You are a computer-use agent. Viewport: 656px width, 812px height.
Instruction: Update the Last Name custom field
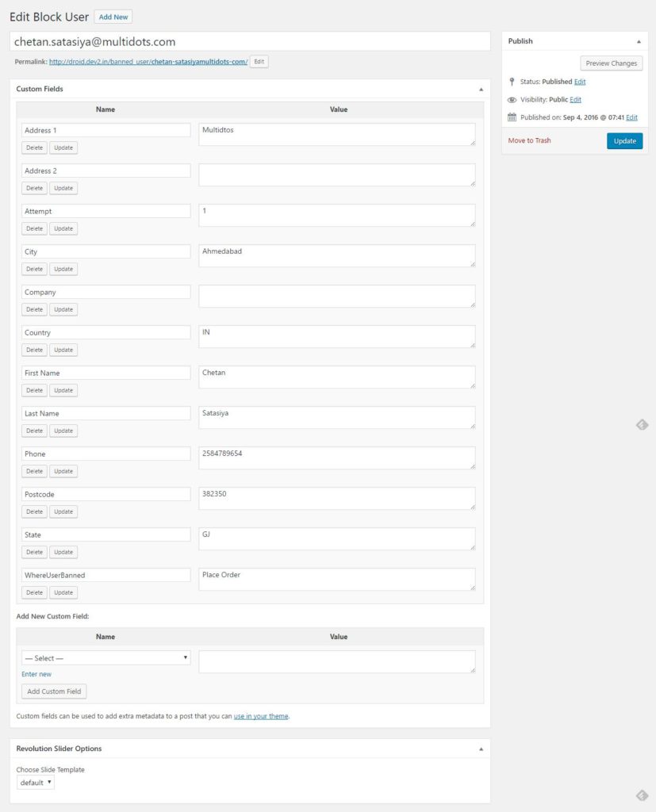[x=63, y=431]
